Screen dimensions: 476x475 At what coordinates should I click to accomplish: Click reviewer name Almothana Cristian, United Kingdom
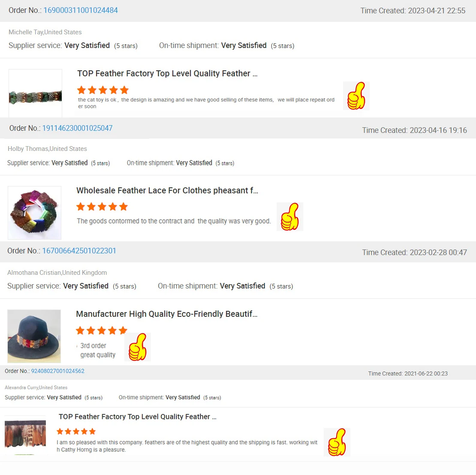point(57,273)
